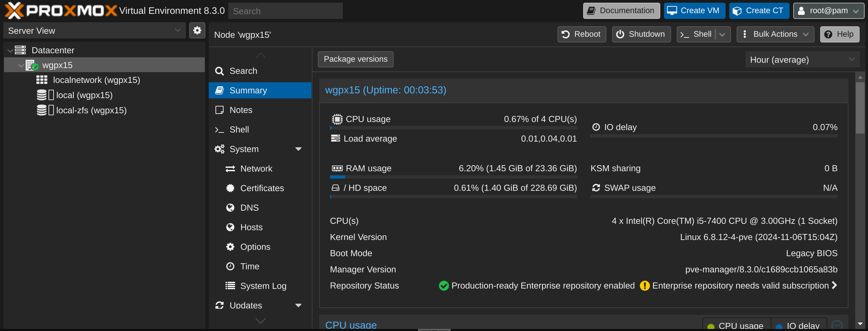Open Time settings
Image resolution: width=868 pixels, height=331 pixels.
coord(260,267)
